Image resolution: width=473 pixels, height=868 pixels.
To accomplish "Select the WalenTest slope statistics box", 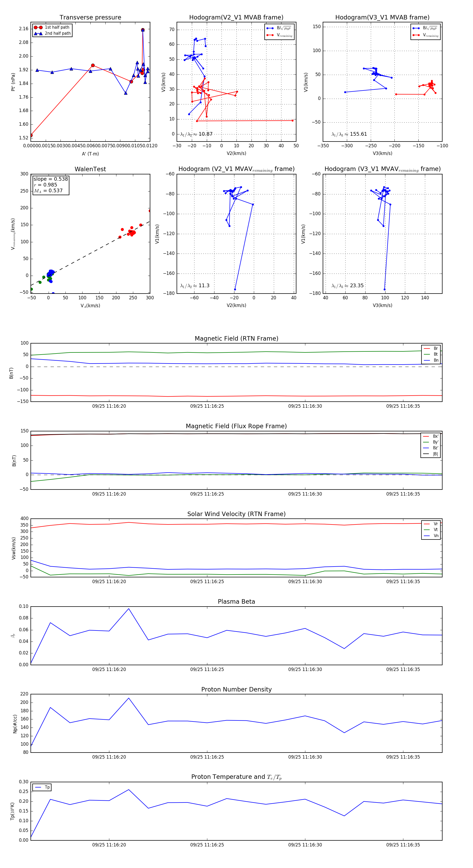I will 50,185.
